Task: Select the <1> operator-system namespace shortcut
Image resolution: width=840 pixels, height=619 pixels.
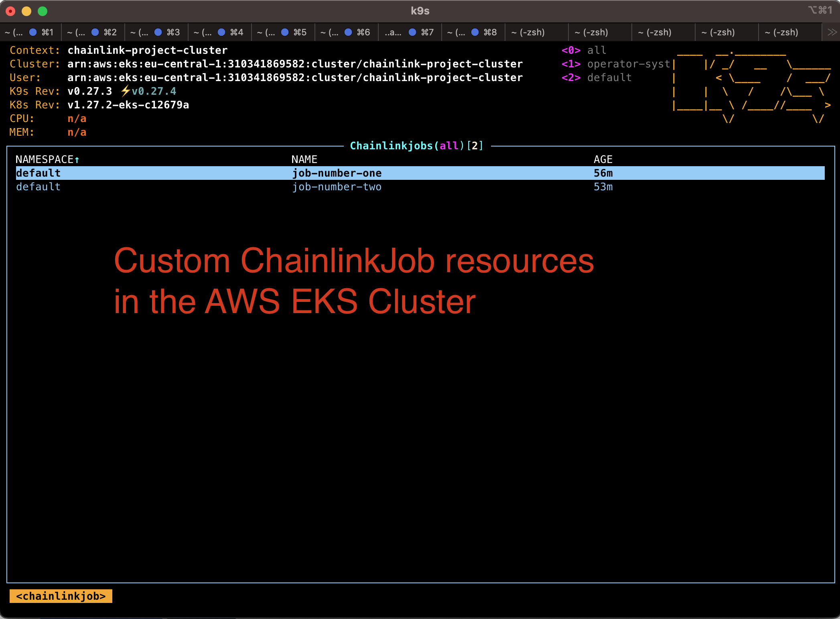Action: click(616, 64)
